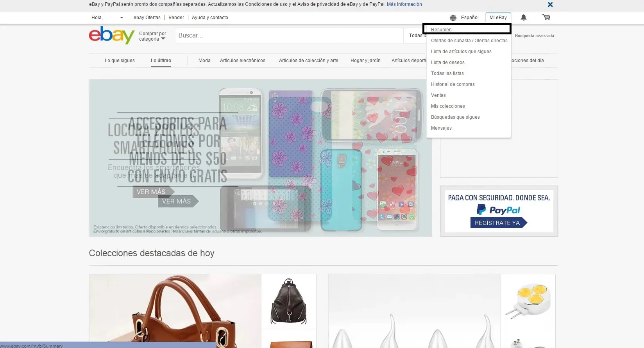Open ebay Ofertas link
The height and width of the screenshot is (348, 644).
click(x=147, y=18)
